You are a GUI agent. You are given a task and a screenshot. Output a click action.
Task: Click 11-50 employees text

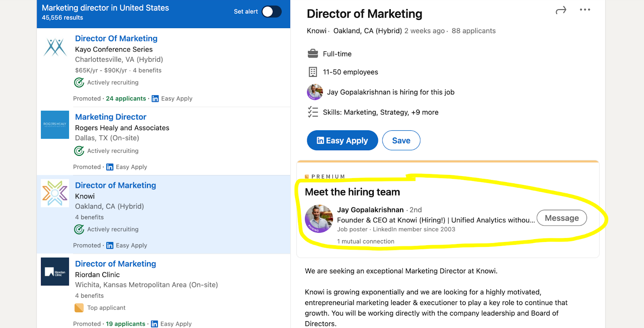pyautogui.click(x=351, y=72)
